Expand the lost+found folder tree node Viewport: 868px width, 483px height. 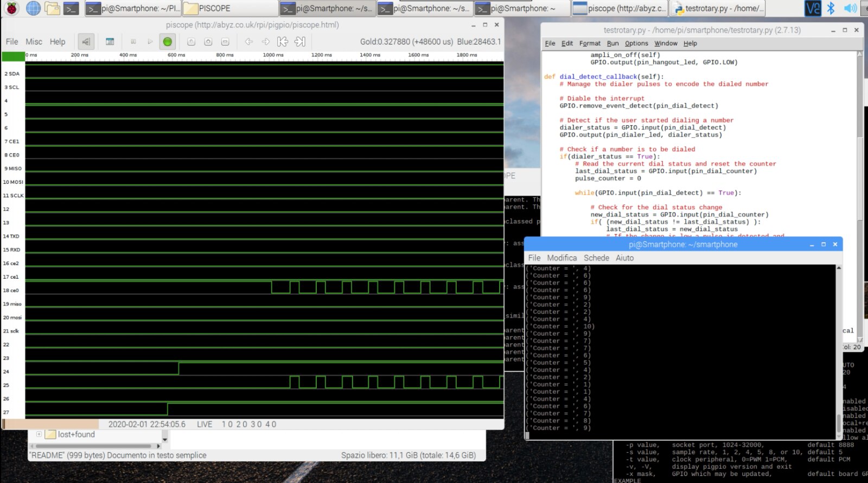(x=39, y=434)
